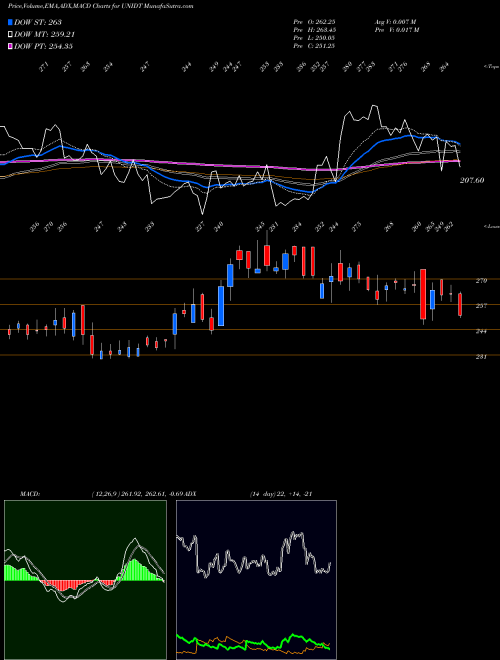Click the 'Pre C: 251.25' close value
500x660 pixels.
pos(314,46)
